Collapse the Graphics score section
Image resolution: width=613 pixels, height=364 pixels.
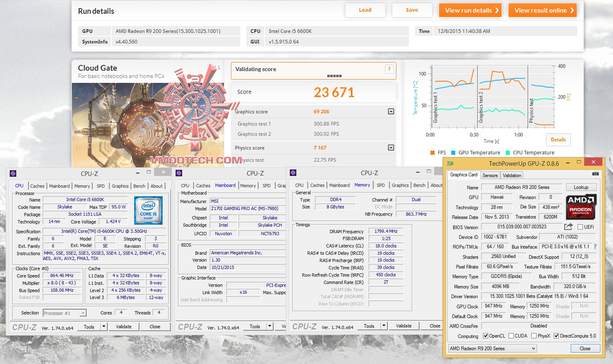pyautogui.click(x=391, y=111)
